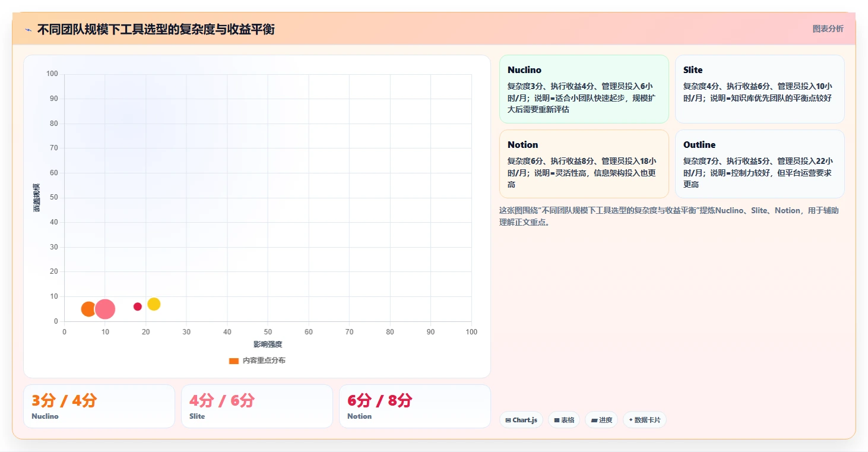The image size is (868, 452).
Task: Click the Slite card description text
Action: (x=758, y=92)
